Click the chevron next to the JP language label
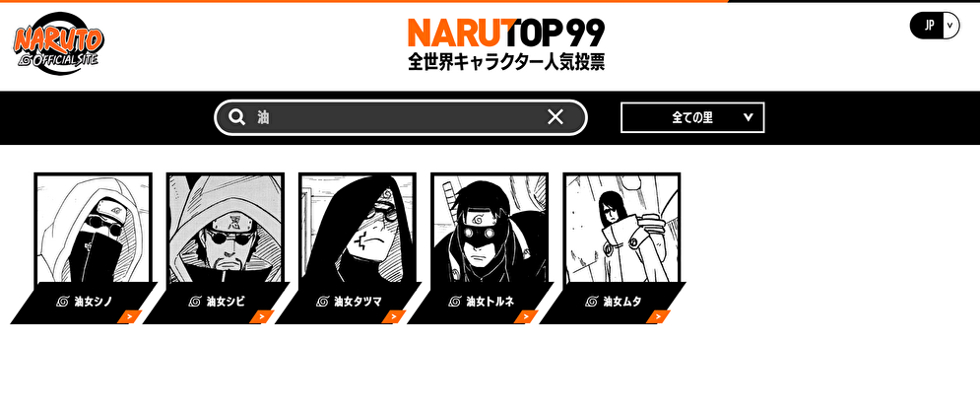This screenshot has height=409, width=980. pyautogui.click(x=950, y=26)
